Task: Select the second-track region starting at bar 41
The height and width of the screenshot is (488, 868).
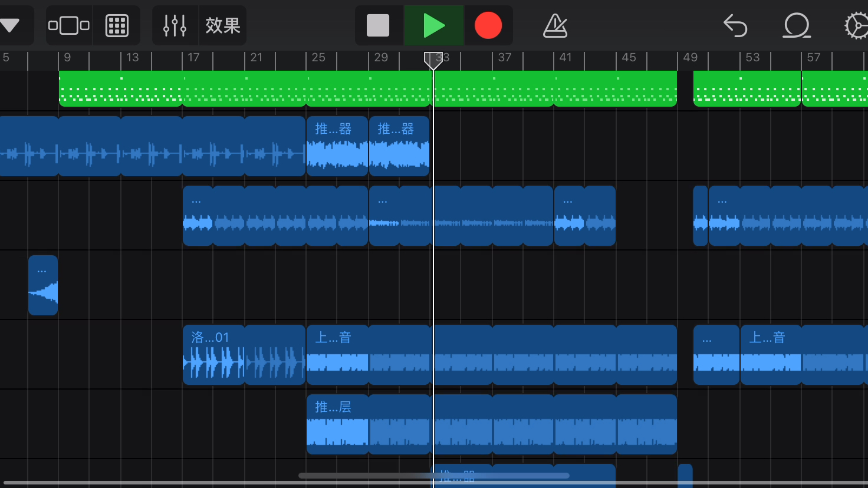Action: pyautogui.click(x=585, y=216)
